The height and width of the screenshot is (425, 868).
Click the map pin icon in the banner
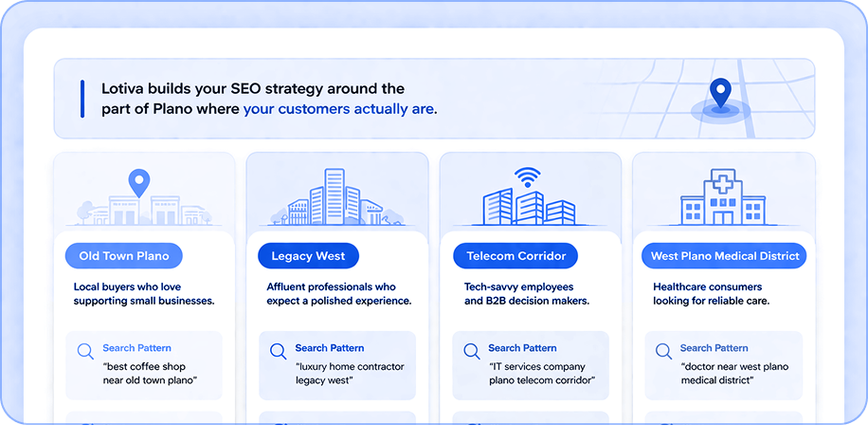click(x=720, y=95)
